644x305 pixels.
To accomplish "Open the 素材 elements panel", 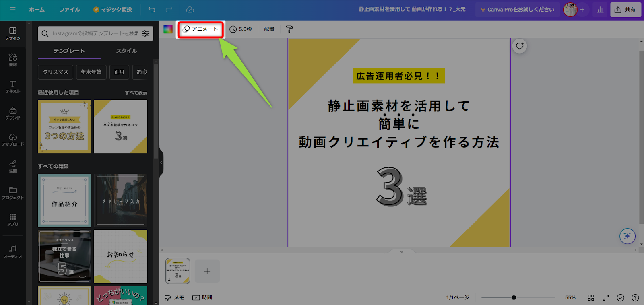I will point(13,60).
